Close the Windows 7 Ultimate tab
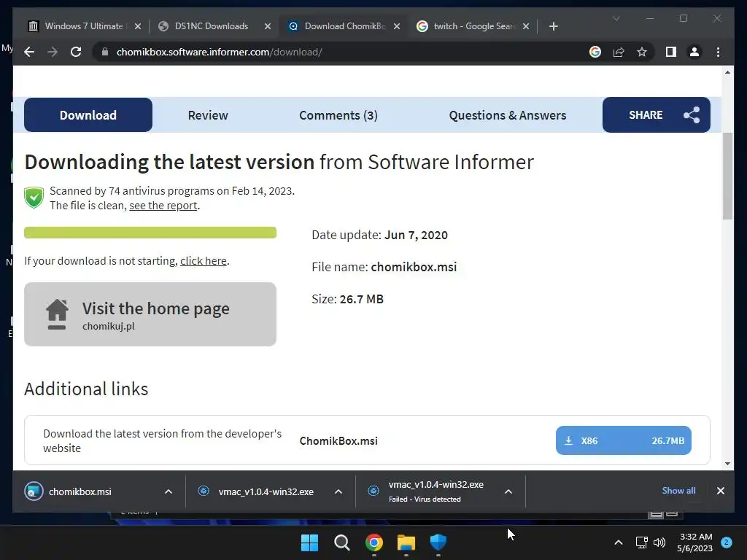This screenshot has width=747, height=560. 138,26
